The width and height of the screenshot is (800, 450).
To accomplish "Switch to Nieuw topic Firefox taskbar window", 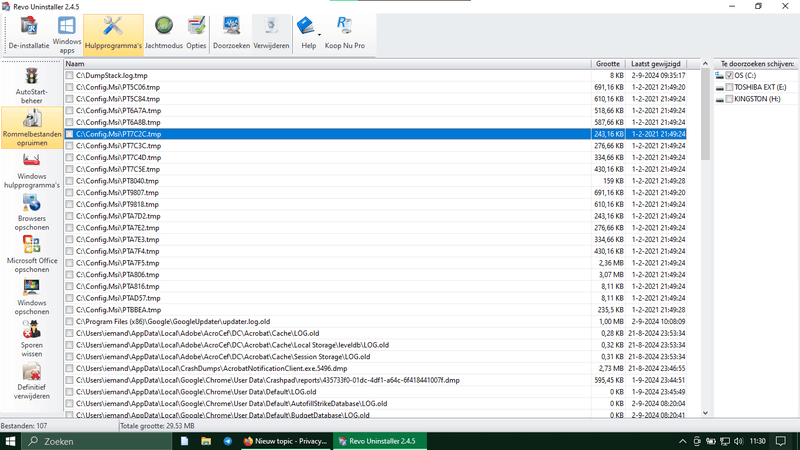I will 285,441.
